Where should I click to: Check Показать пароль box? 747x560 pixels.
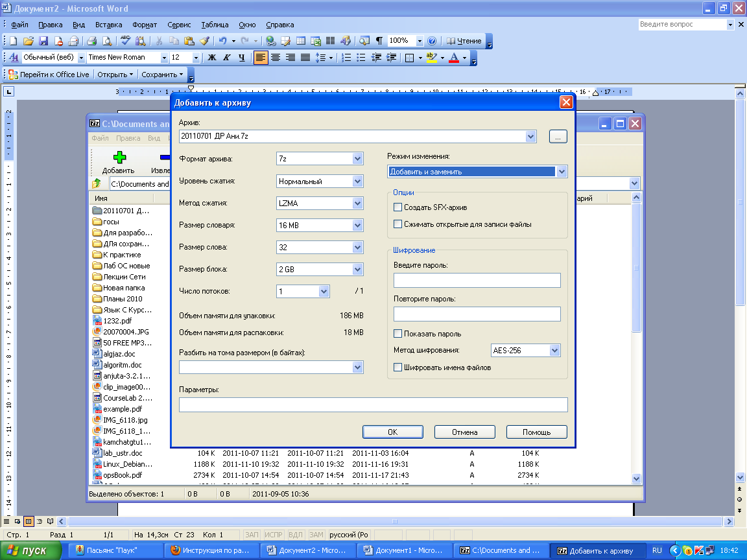point(397,333)
